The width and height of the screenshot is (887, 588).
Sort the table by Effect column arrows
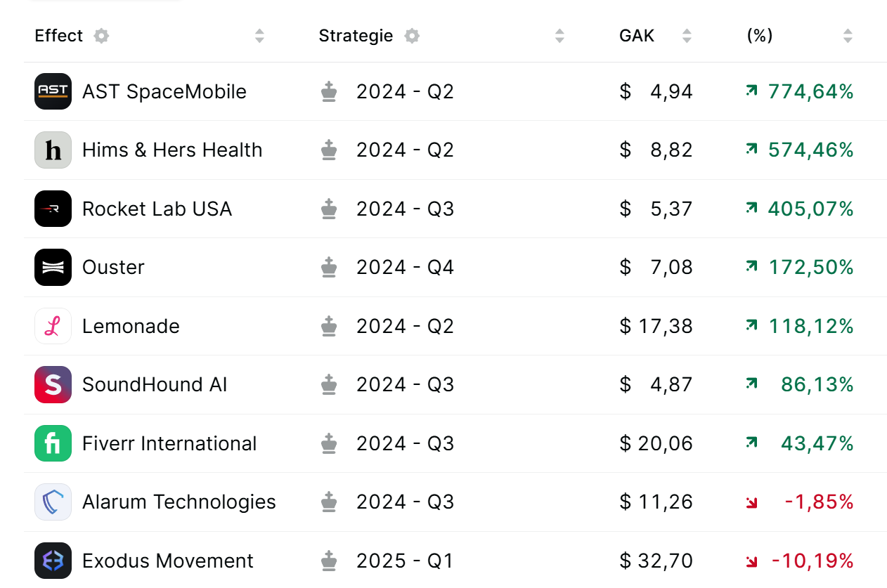tap(259, 36)
